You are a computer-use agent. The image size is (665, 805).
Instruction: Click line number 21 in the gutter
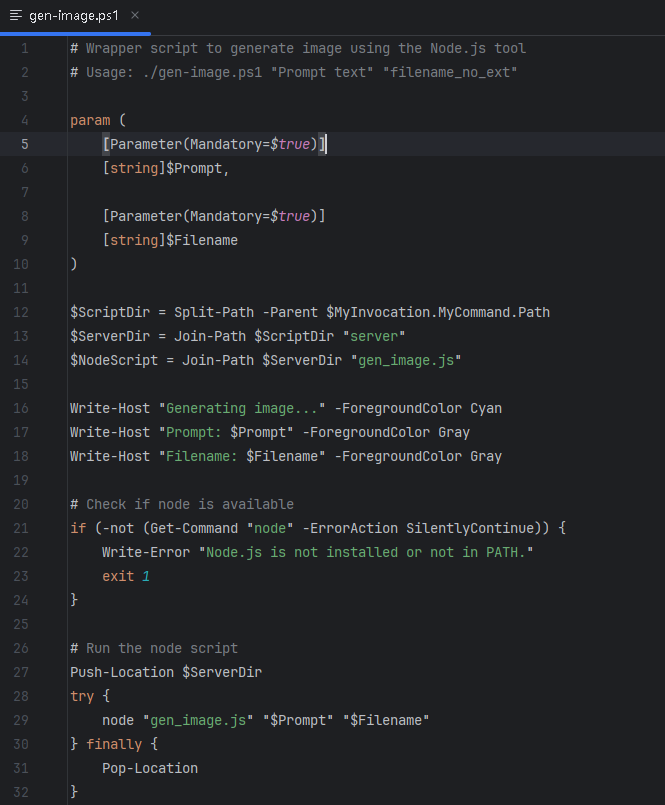[21, 528]
